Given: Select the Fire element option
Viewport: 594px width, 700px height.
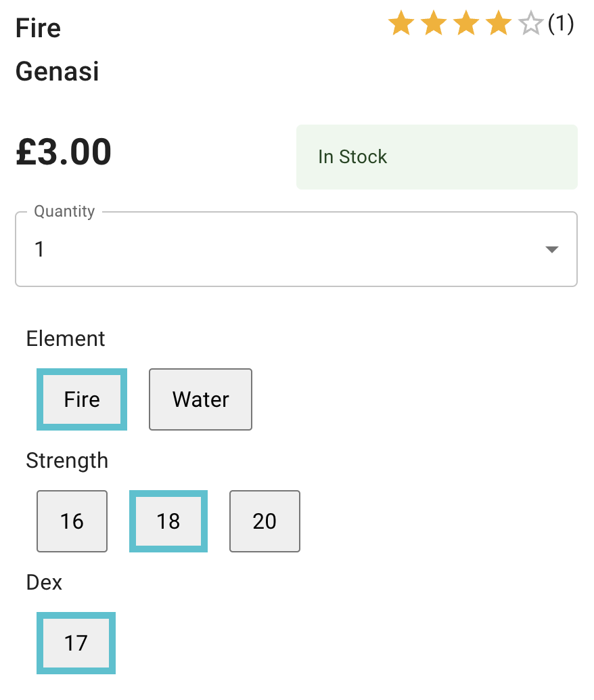Looking at the screenshot, I should click(x=82, y=399).
